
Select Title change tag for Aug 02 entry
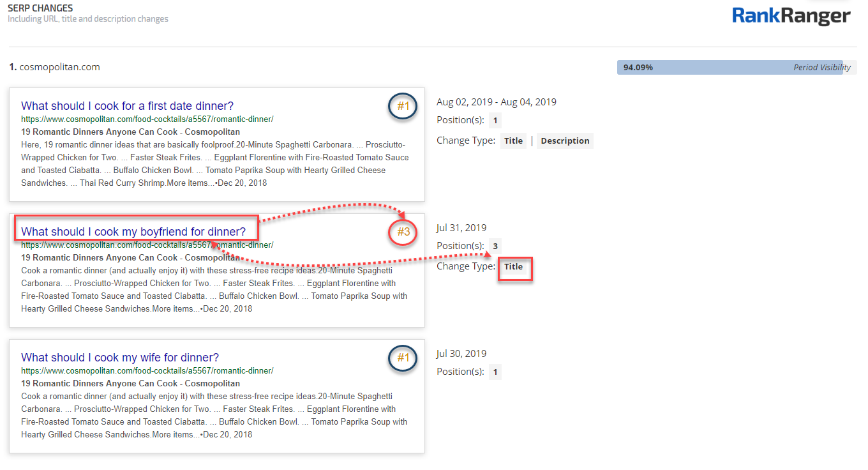pyautogui.click(x=513, y=141)
